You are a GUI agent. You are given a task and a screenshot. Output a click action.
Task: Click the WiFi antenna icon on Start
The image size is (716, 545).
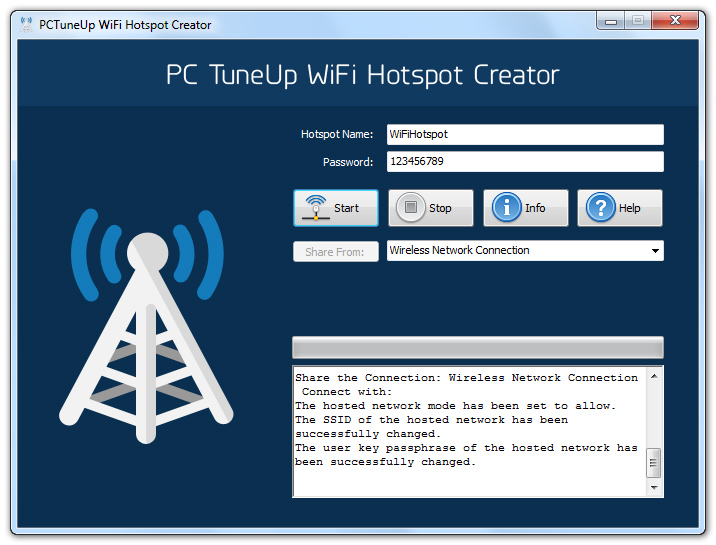pyautogui.click(x=316, y=208)
